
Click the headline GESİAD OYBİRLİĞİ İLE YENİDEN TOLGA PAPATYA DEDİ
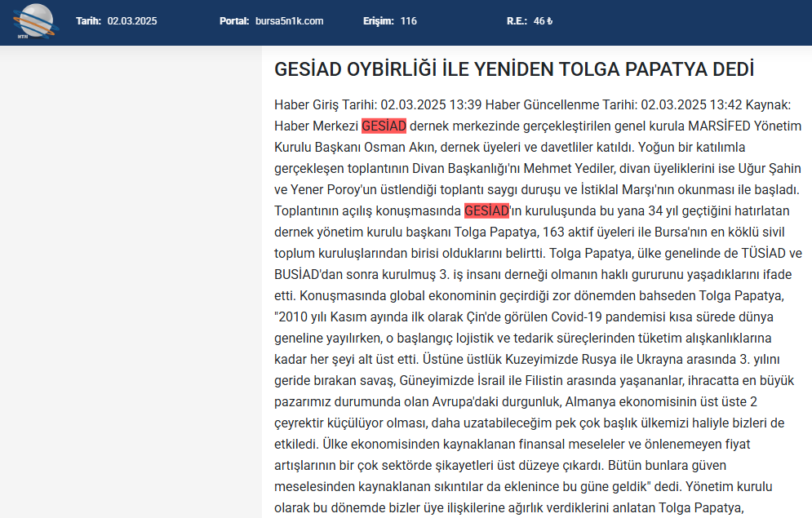(514, 69)
